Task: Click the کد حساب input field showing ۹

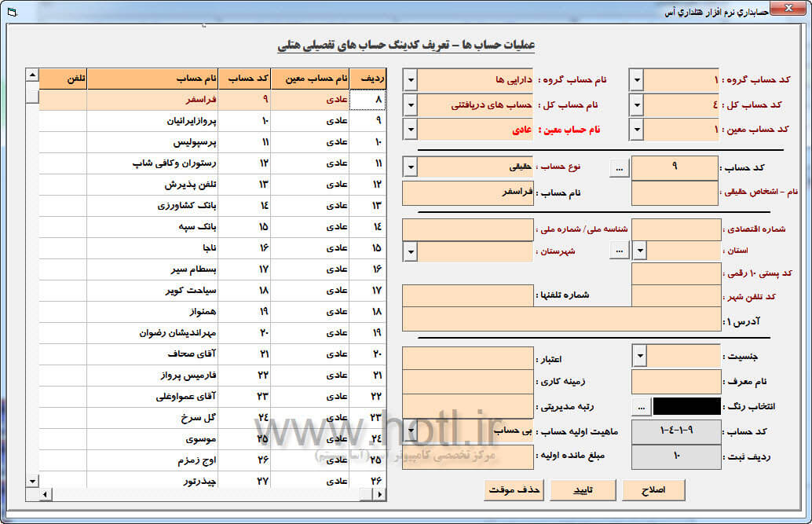Action: pos(675,168)
